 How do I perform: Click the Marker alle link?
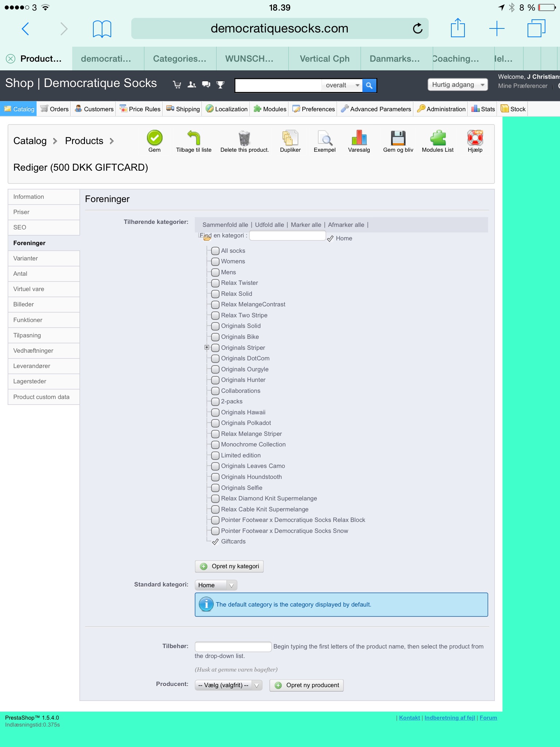(306, 225)
